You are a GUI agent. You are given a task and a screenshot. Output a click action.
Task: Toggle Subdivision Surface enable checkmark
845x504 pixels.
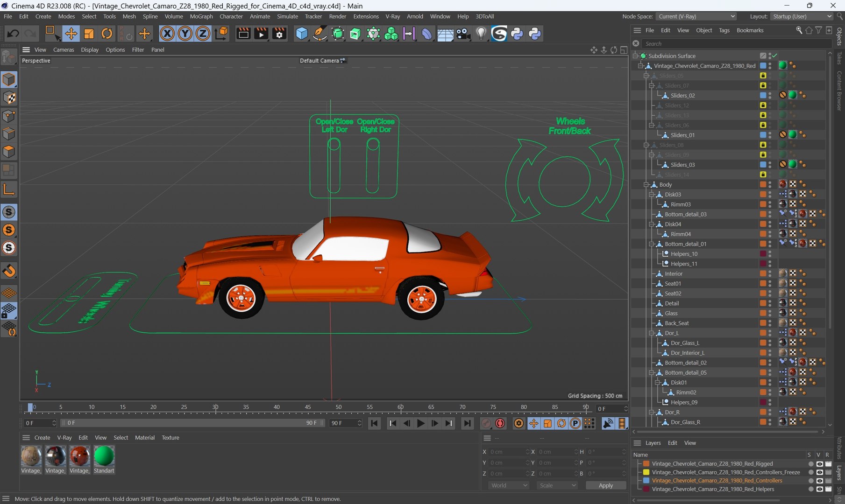774,56
